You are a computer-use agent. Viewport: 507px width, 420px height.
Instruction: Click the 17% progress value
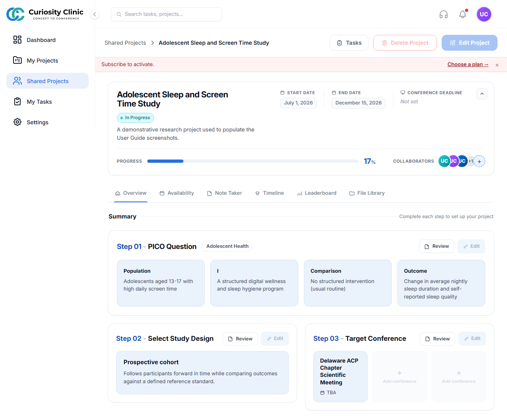point(370,161)
